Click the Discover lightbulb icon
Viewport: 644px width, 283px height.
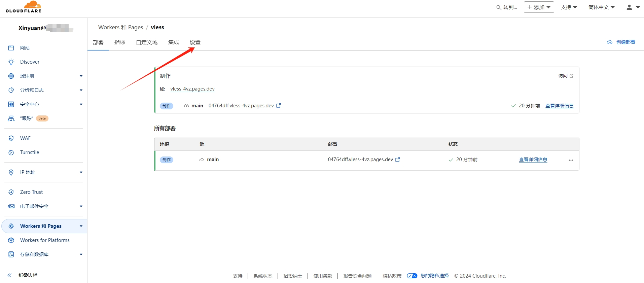click(11, 62)
